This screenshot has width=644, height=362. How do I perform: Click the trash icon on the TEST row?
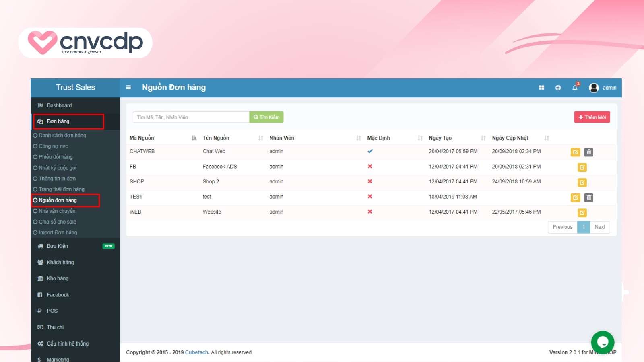[x=589, y=197]
